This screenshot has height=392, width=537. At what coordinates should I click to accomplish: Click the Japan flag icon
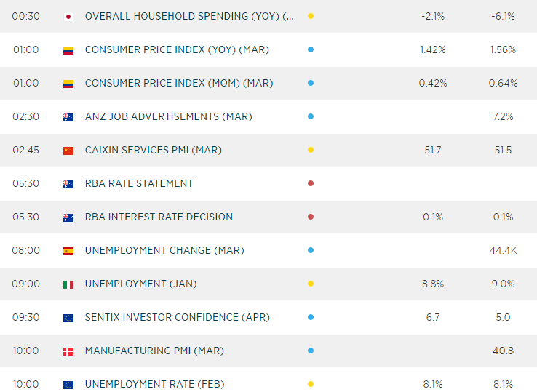pos(68,16)
